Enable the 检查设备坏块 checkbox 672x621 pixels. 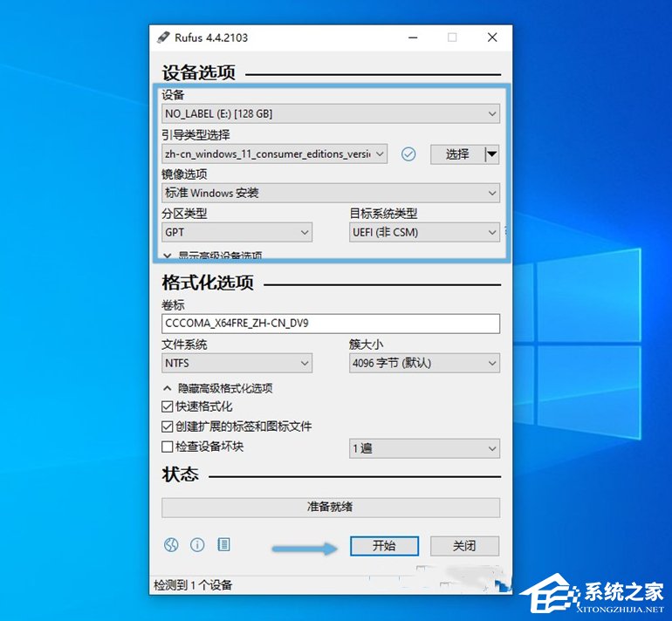click(168, 447)
